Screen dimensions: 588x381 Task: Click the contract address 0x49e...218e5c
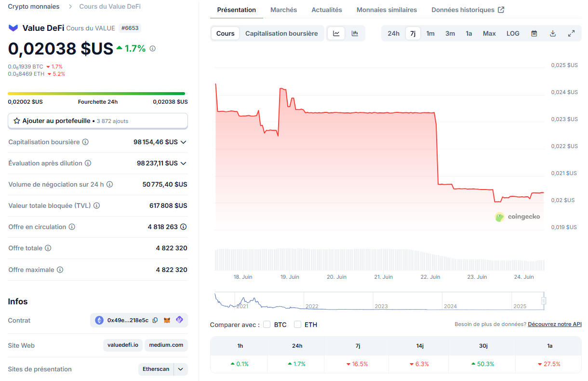[128, 320]
